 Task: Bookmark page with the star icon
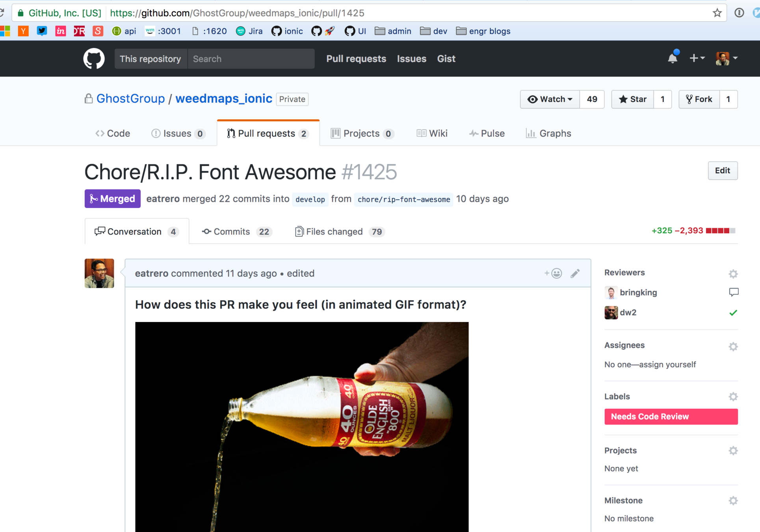click(717, 13)
